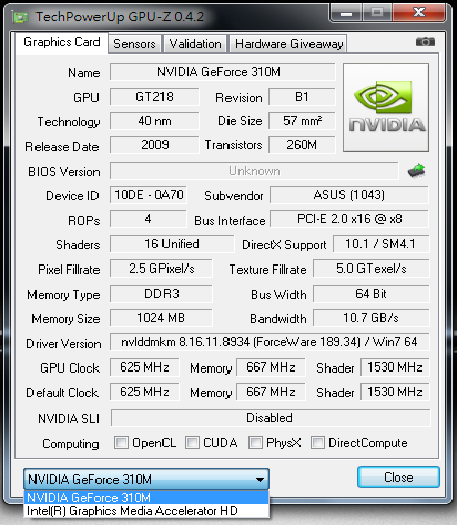The image size is (462, 530).
Task: Open the Validation tab
Action: [195, 44]
